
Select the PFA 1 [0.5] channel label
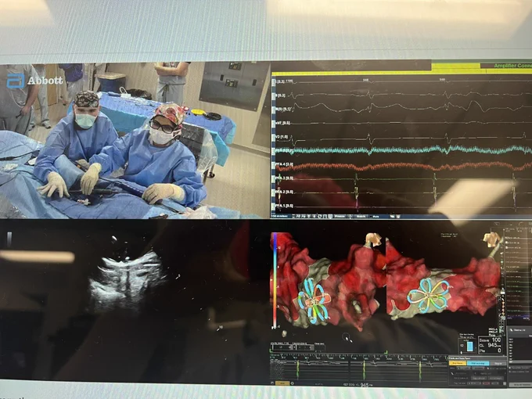(284, 206)
